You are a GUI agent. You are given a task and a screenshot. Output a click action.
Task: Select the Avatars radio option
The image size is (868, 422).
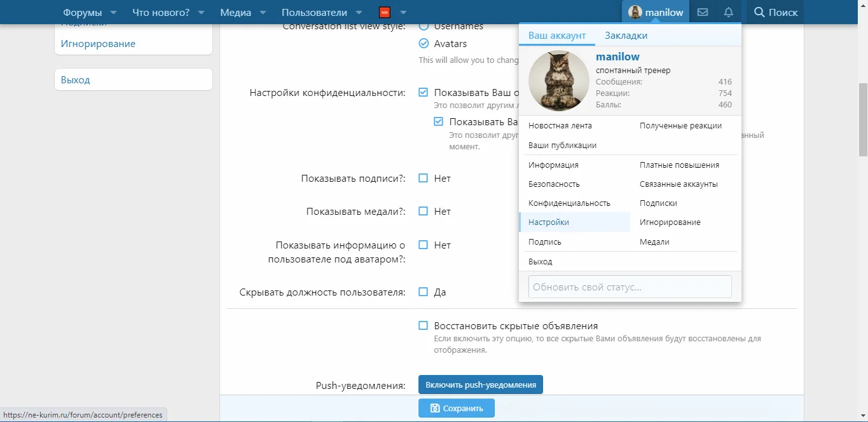pyautogui.click(x=424, y=44)
